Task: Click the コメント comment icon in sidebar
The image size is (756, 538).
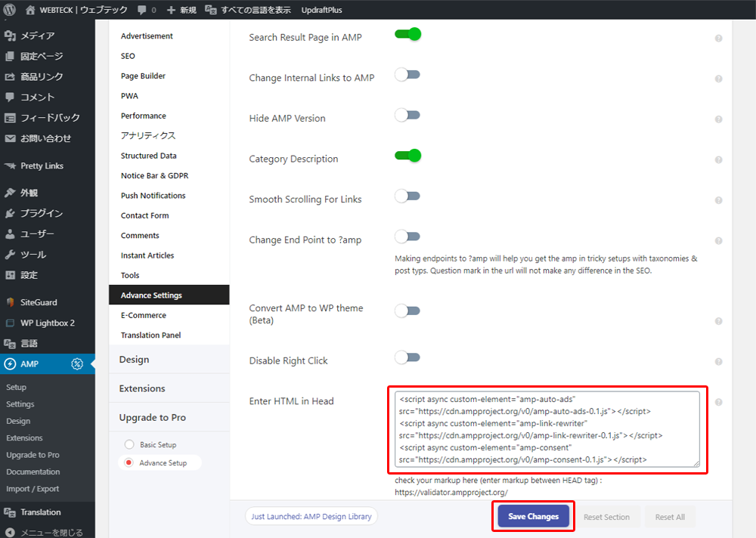Action: coord(10,97)
